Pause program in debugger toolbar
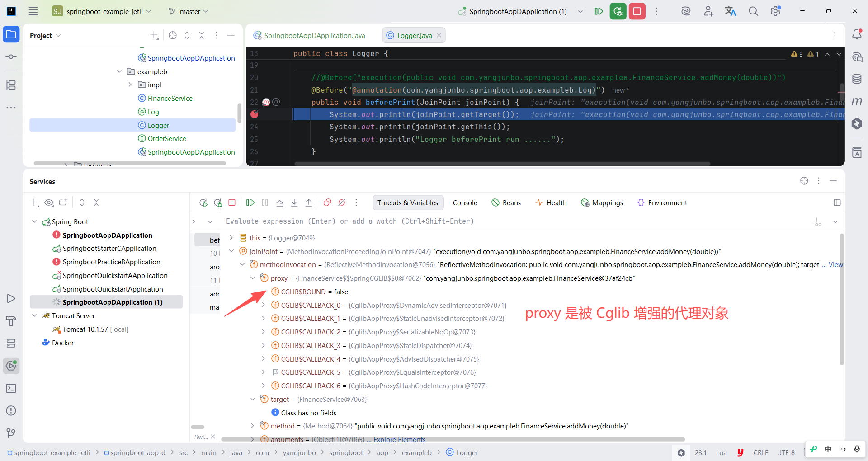Screen dimensions: 868x461 (265, 202)
